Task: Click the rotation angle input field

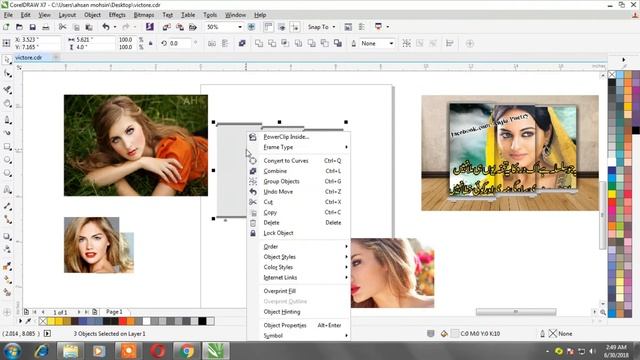Action: click(x=179, y=43)
